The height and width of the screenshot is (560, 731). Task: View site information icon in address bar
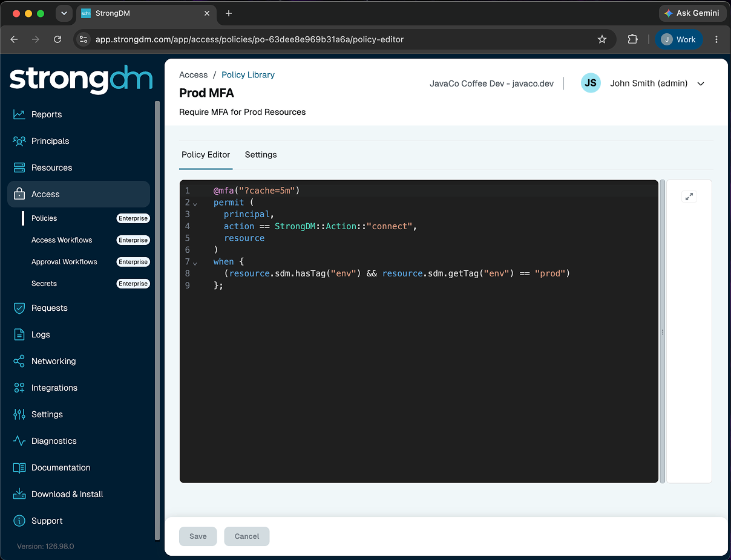coord(84,39)
